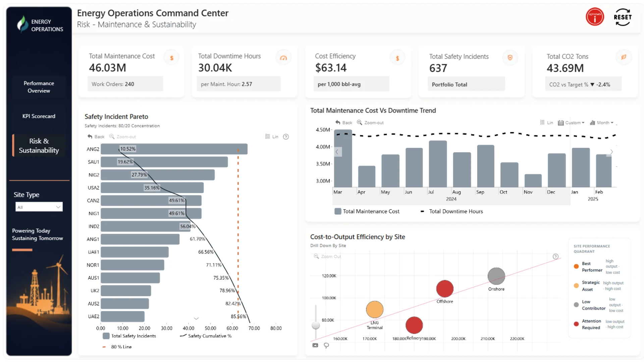
Task: Select the UK2 bar in Pareto chart
Action: point(126,291)
